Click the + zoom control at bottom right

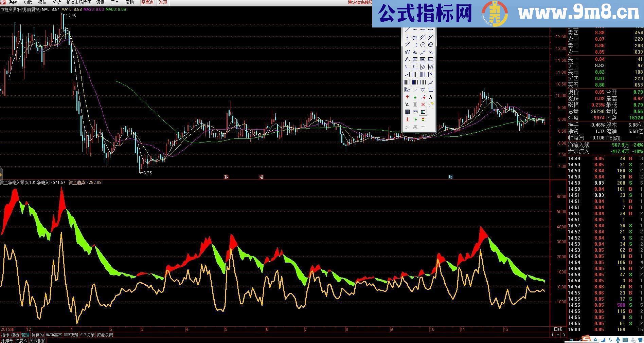[x=552, y=335]
